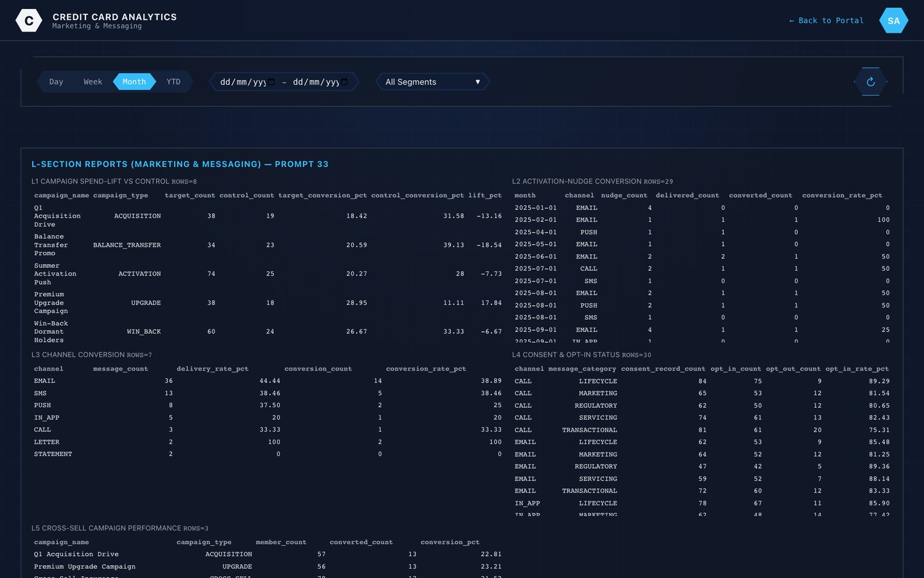
Task: Click L1 Campaign Spend-Lift title
Action: point(114,182)
